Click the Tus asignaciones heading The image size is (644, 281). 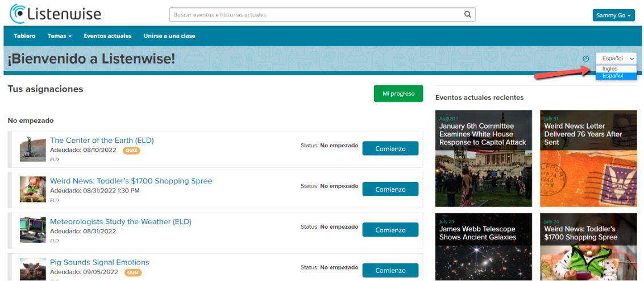(45, 89)
